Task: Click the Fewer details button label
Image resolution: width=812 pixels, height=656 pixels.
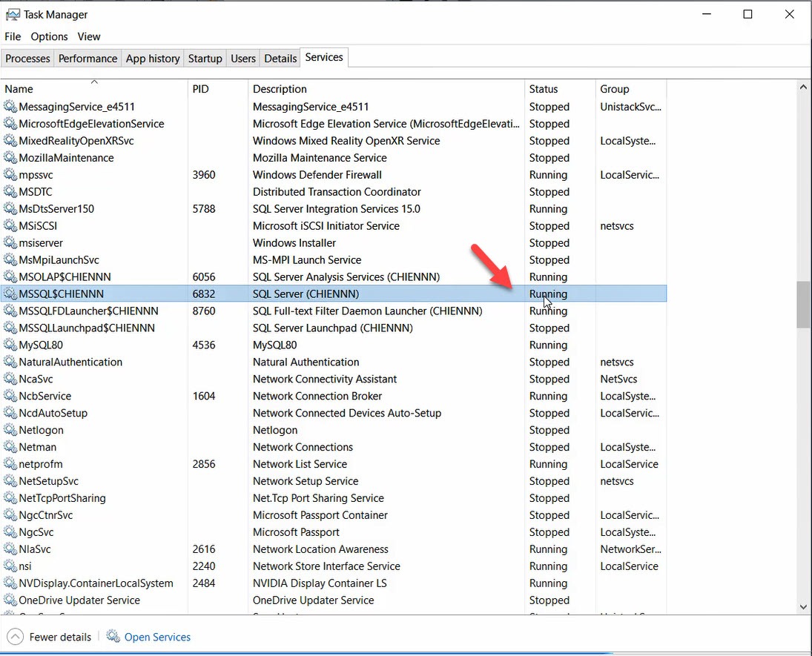Action: click(x=60, y=637)
